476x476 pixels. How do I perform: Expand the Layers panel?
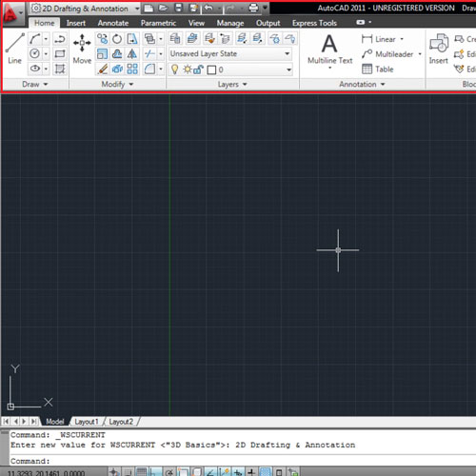232,84
